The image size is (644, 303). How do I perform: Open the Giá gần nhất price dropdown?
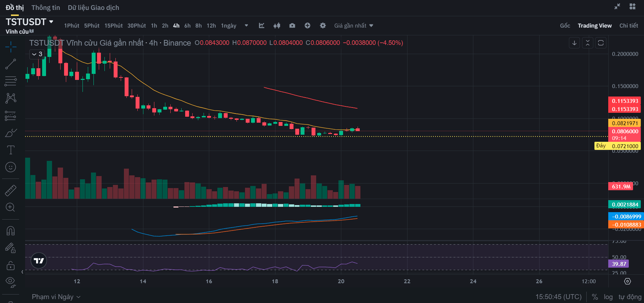[353, 25]
